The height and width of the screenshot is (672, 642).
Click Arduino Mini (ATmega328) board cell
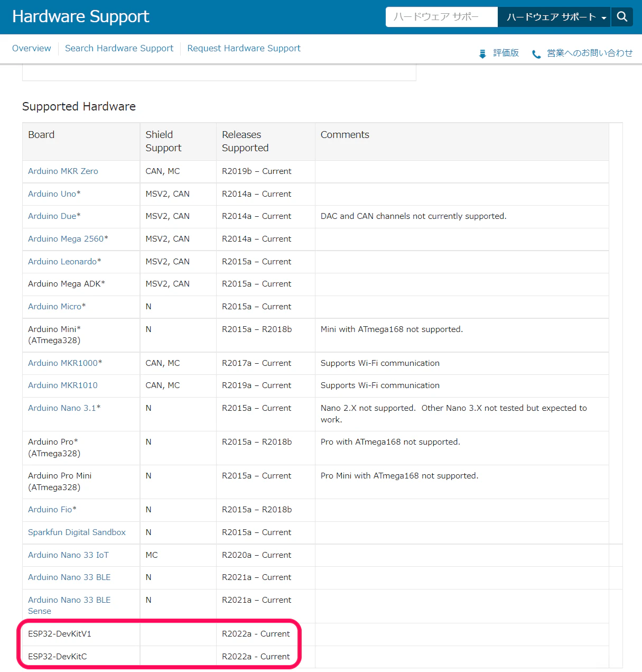81,335
